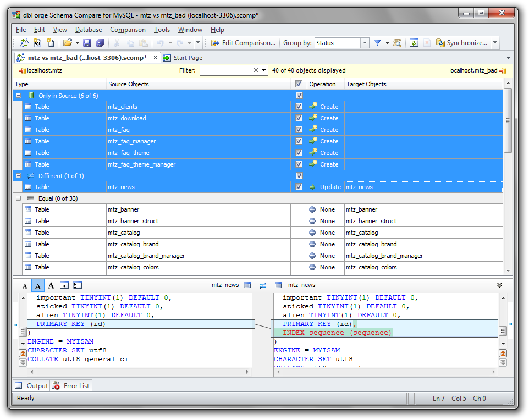The height and width of the screenshot is (420, 529).
Task: Click the right diff pane horizontal scrollbar
Action: pyautogui.click(x=386, y=372)
